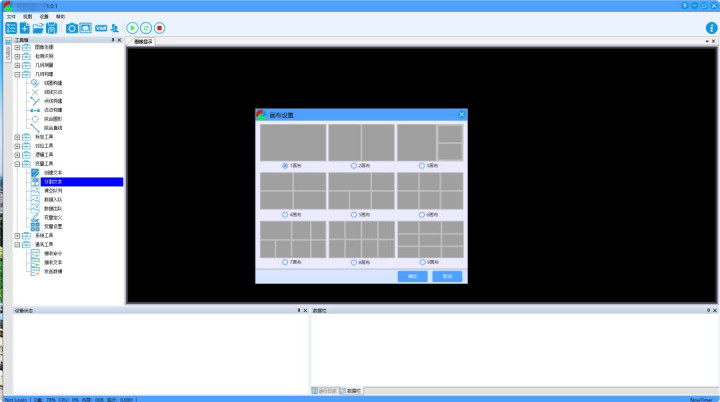
Task: Select the 6 canvas radio button
Action: 422,215
